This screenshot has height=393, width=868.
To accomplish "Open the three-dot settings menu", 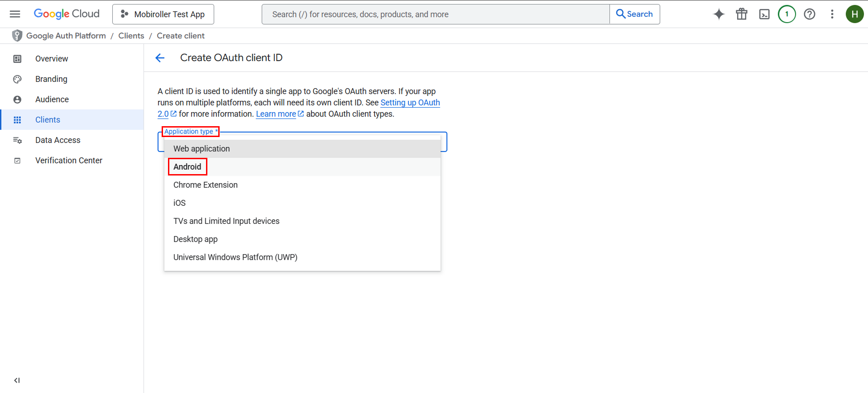I will [x=832, y=14].
